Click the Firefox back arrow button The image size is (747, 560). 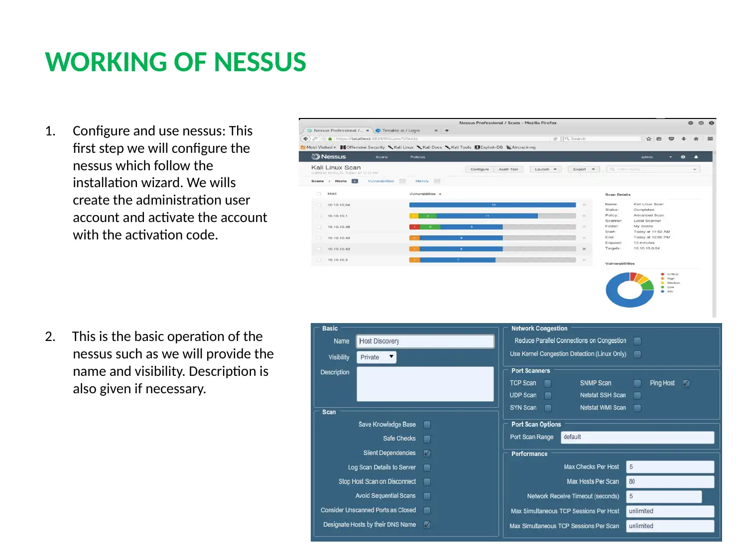pyautogui.click(x=306, y=139)
